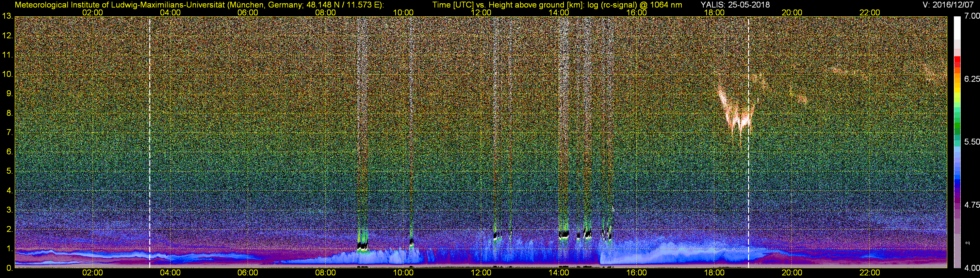This screenshot has width=980, height=278.
Task: Select the 02:00 label on the bottom time axis
Action: [x=92, y=273]
